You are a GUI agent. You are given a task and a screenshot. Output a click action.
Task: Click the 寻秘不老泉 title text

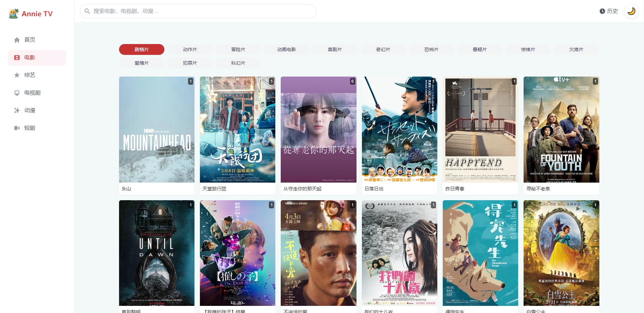[x=538, y=189]
